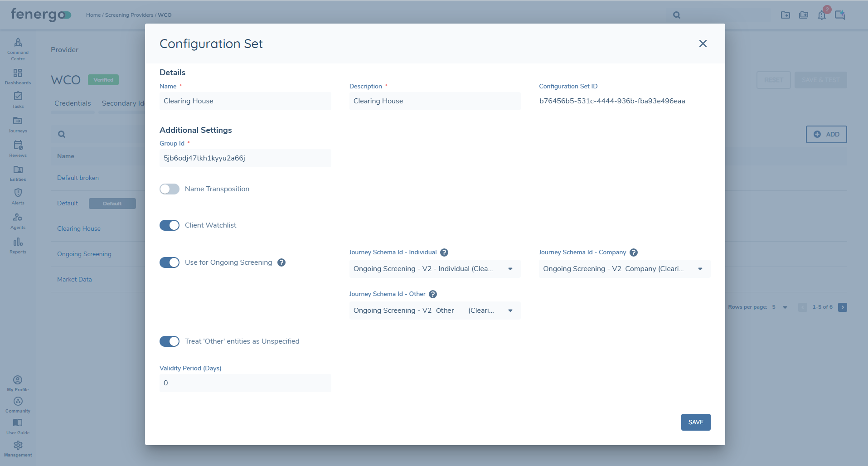The height and width of the screenshot is (466, 868).
Task: Show help for Journey Schema Id Other
Action: coord(433,294)
